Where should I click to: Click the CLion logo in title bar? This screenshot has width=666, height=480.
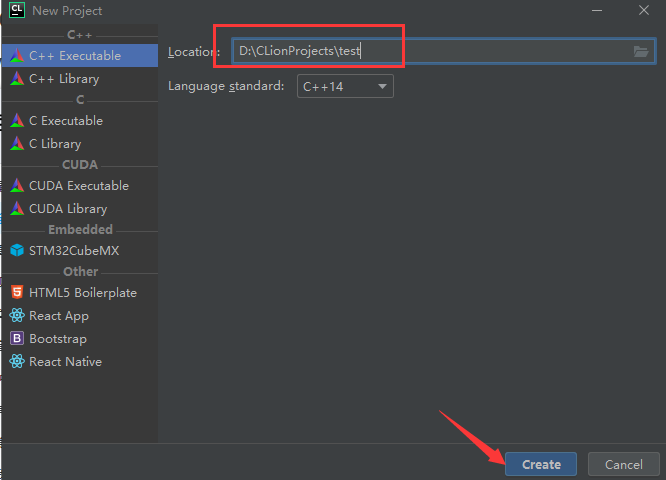pyautogui.click(x=17, y=10)
